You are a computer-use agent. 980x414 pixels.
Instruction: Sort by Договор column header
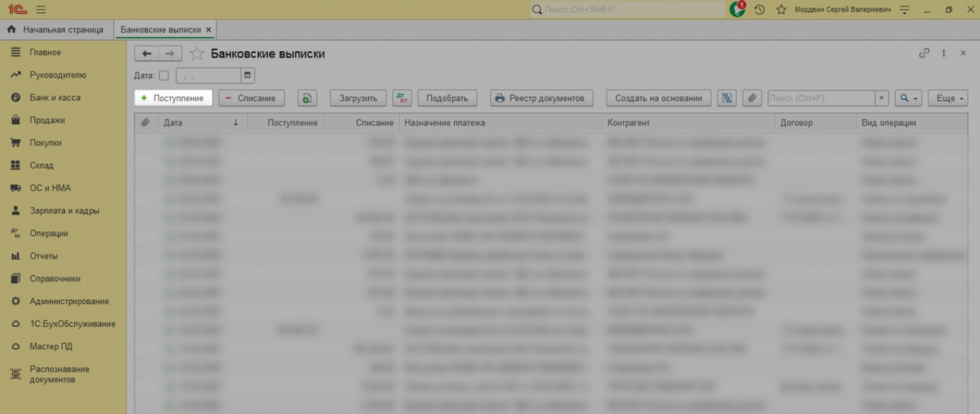816,123
